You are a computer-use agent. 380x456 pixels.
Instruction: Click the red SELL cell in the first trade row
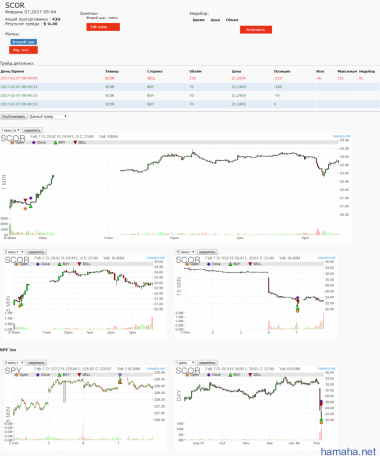click(x=151, y=78)
